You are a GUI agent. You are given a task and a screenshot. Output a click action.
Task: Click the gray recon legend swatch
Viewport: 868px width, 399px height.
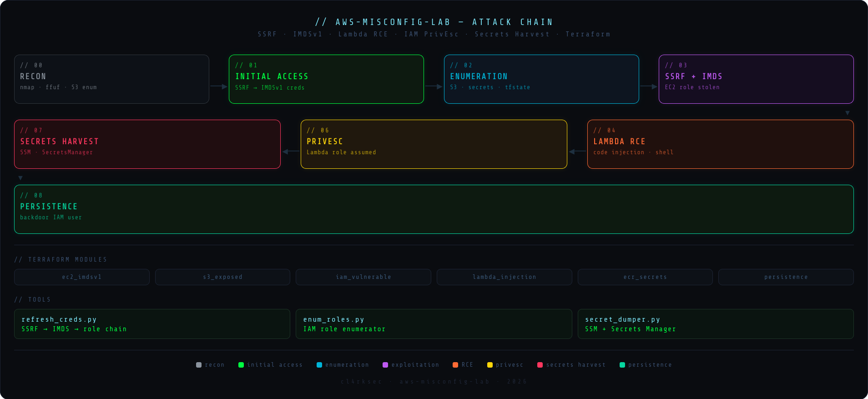[x=199, y=365]
